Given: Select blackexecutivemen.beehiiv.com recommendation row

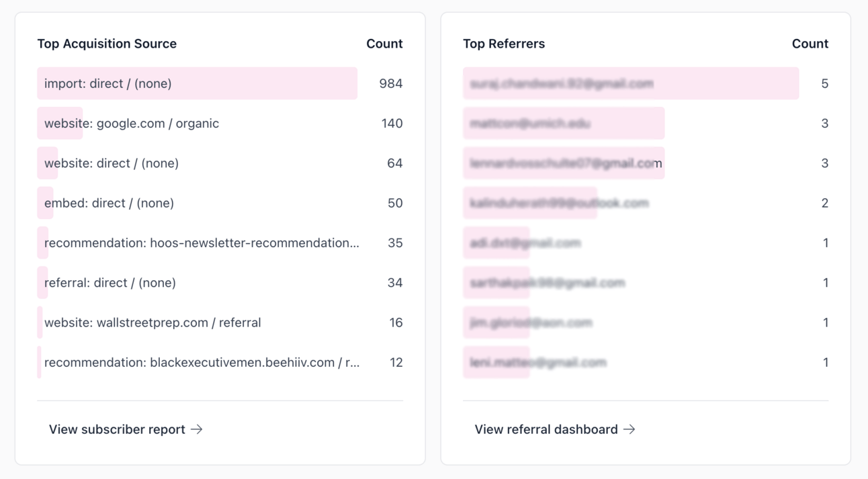Looking at the screenshot, I should pos(220,362).
